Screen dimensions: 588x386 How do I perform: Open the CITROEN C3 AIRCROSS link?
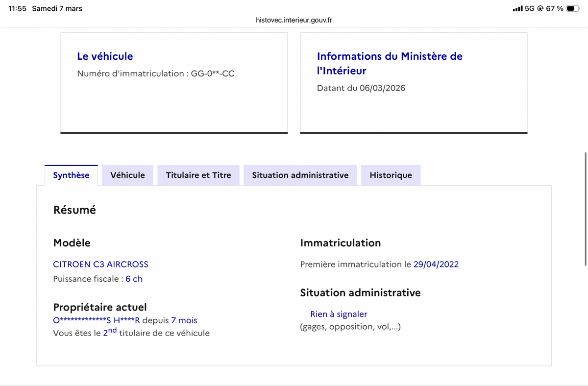coord(100,264)
